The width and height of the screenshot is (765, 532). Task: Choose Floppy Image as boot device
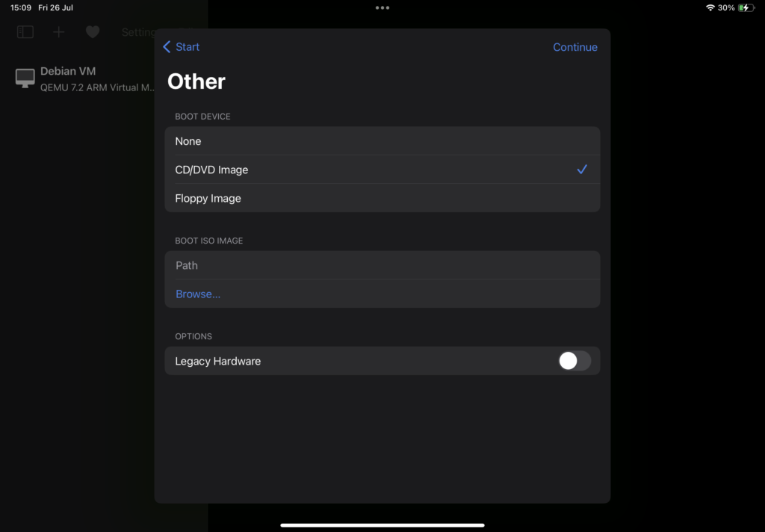coord(382,198)
